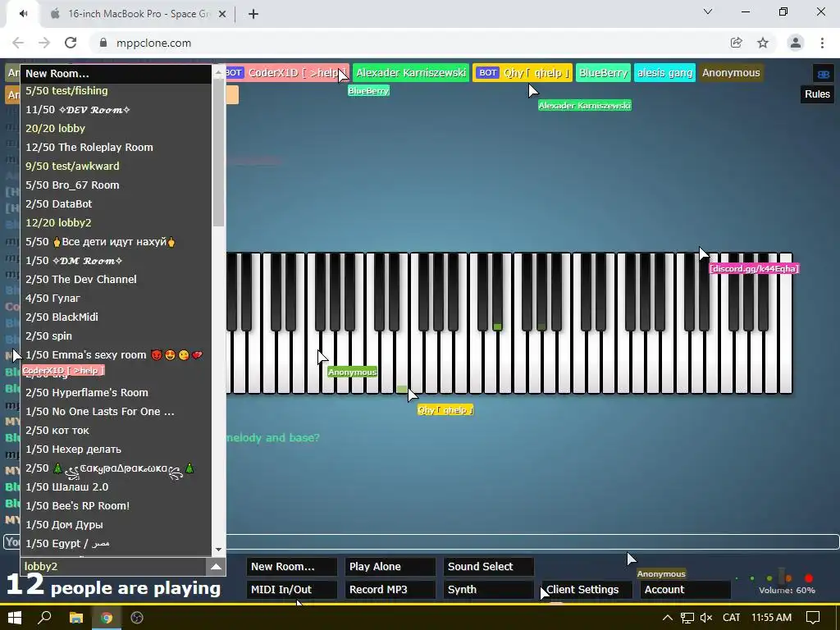This screenshot has width=840, height=630.
Task: Collapse the room list with lobby2 arrow
Action: point(216,567)
